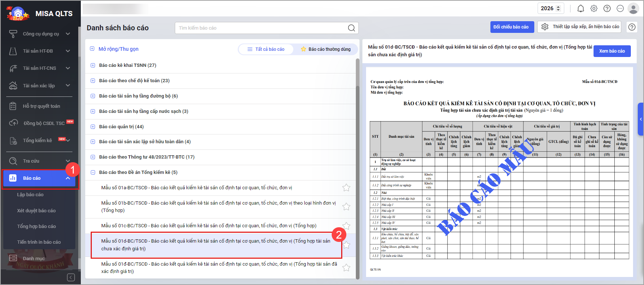The image size is (644, 285).
Task: Collapse the sidebar with bottom arrow icon
Action: point(71,277)
